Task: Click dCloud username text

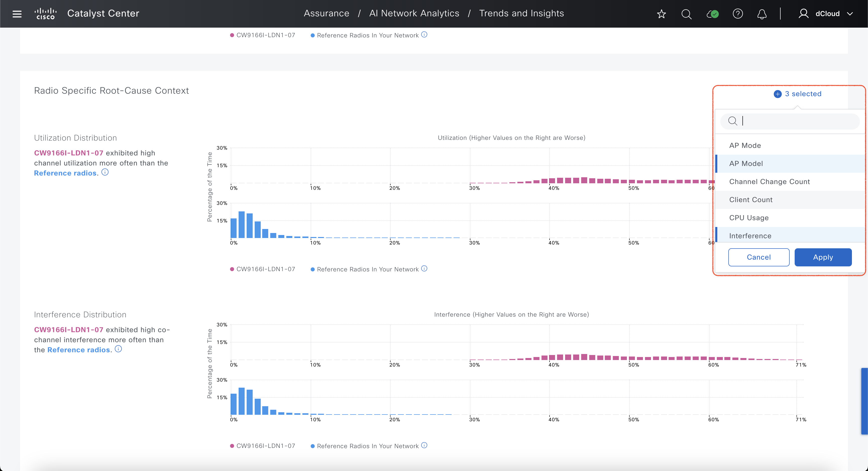Action: pos(827,14)
